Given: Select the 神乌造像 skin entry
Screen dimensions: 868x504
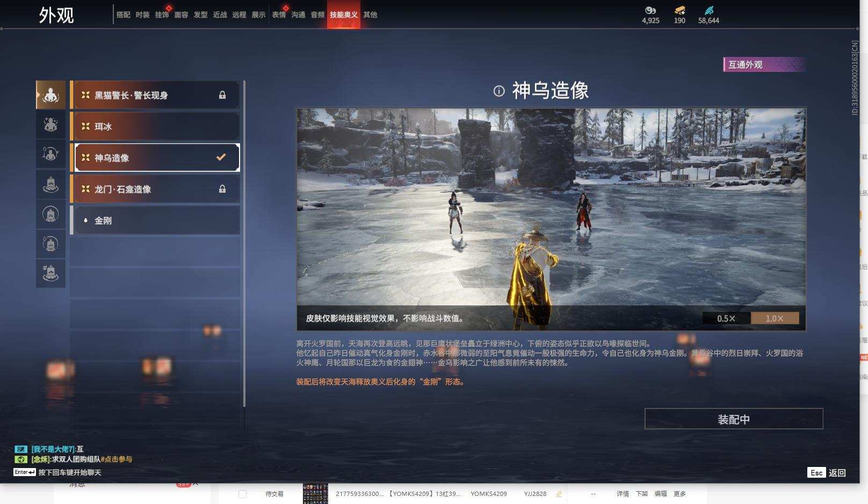Looking at the screenshot, I should [155, 157].
